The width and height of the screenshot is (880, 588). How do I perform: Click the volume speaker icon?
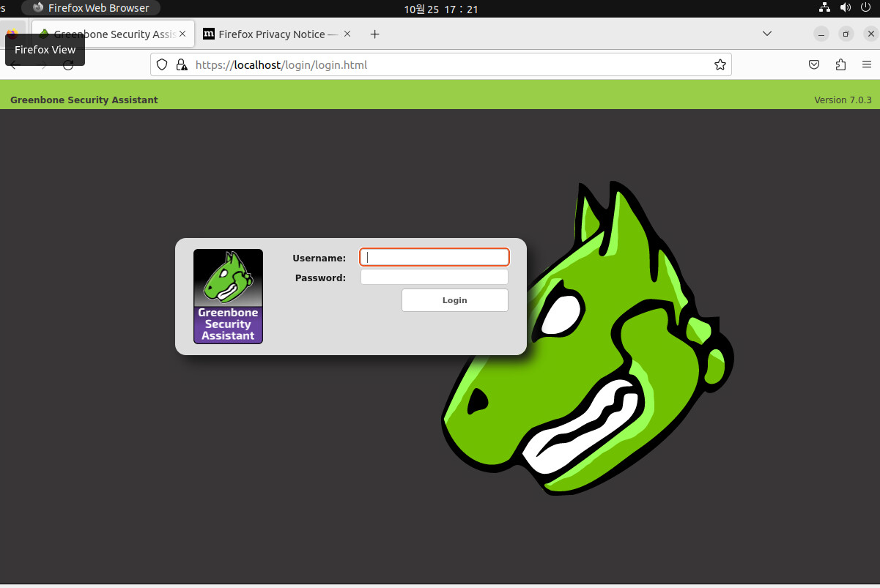(x=846, y=8)
